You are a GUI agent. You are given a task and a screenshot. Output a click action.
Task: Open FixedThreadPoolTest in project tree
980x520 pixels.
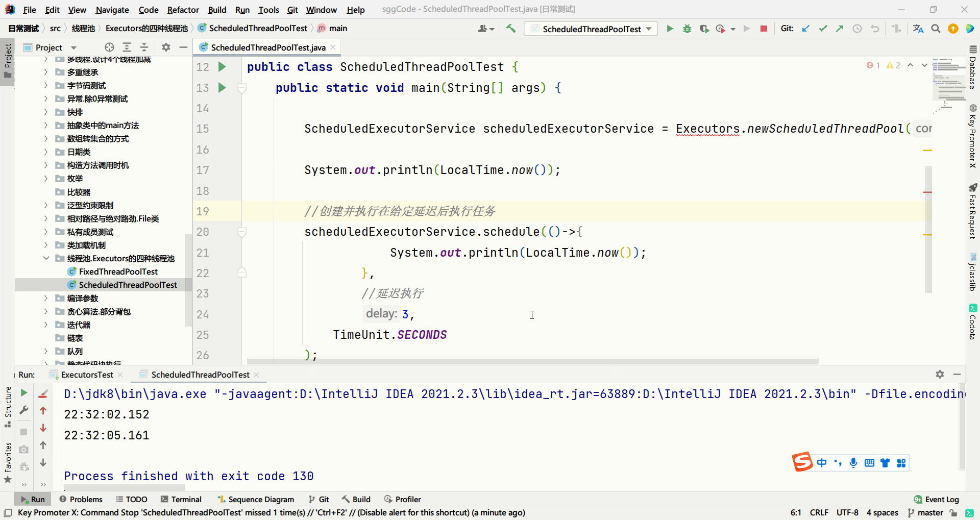coord(118,271)
